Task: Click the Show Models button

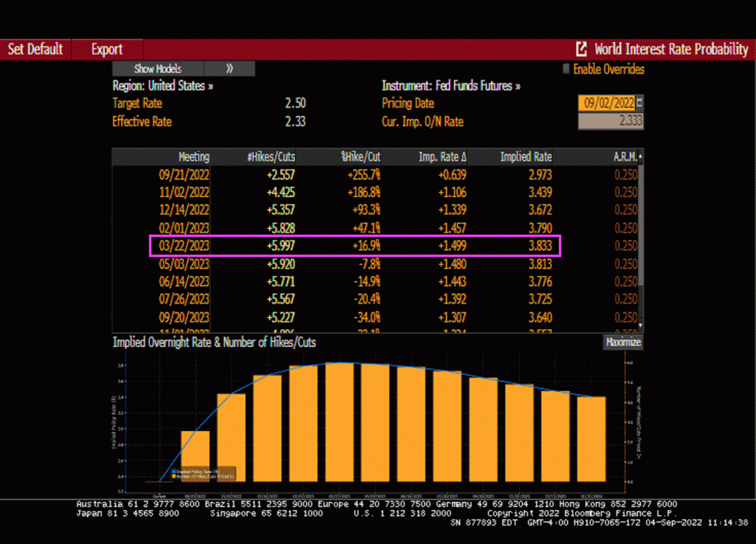Action: (x=158, y=69)
